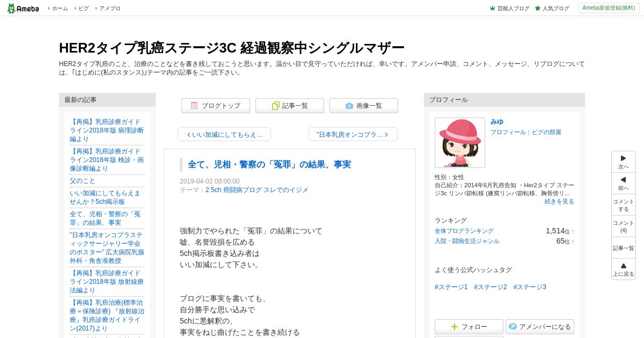644x338 pixels.
Task: Open ピグ in top navigation
Action: tap(84, 9)
